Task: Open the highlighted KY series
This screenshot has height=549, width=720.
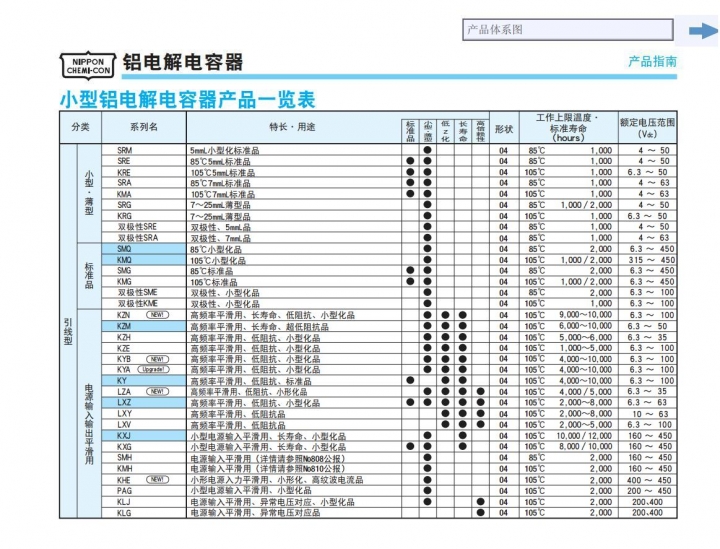Action: (x=144, y=381)
